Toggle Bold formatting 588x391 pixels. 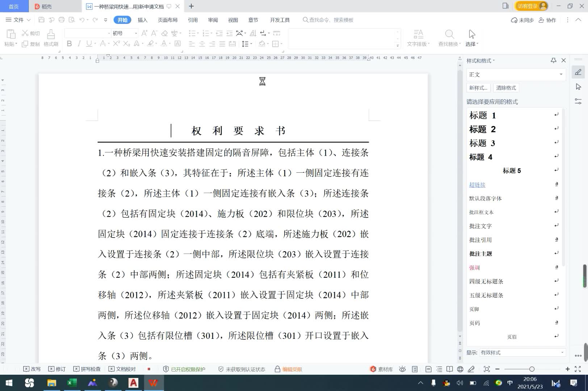click(x=69, y=44)
